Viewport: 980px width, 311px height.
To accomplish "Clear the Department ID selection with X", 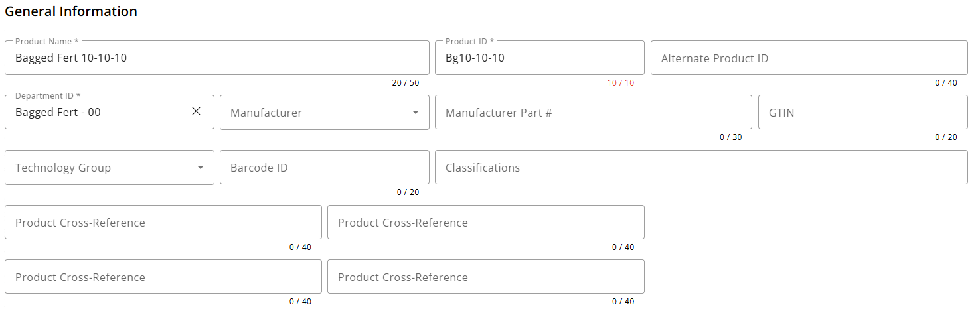I will tap(197, 111).
